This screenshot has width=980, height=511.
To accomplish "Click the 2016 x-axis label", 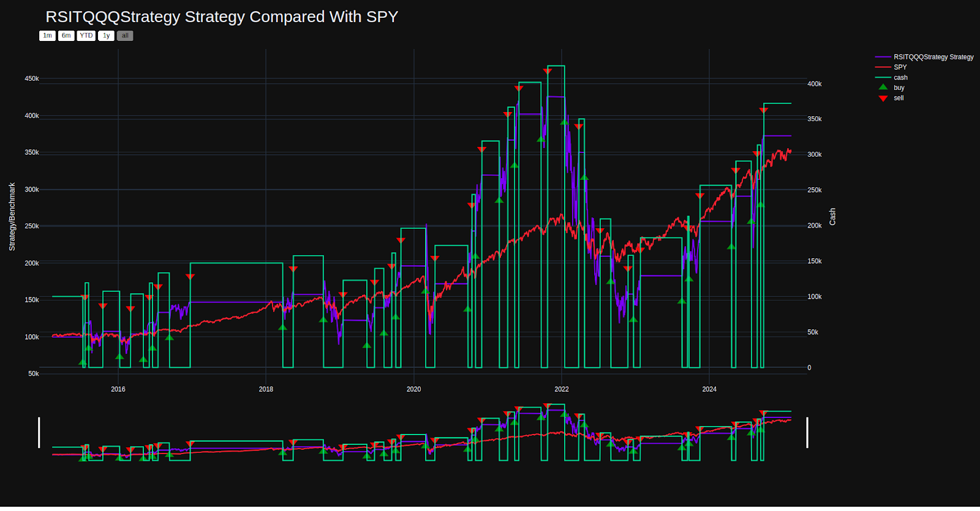I will (x=118, y=389).
